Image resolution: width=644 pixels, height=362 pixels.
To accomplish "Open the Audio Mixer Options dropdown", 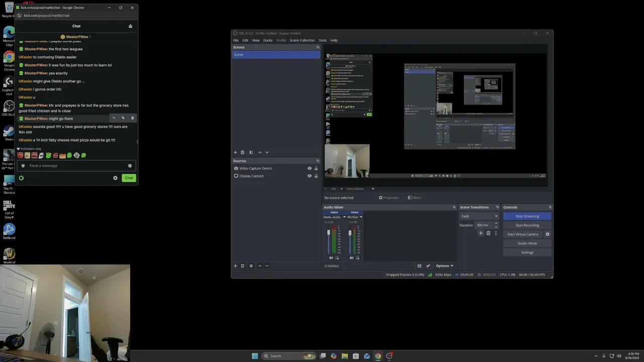I will click(x=445, y=266).
